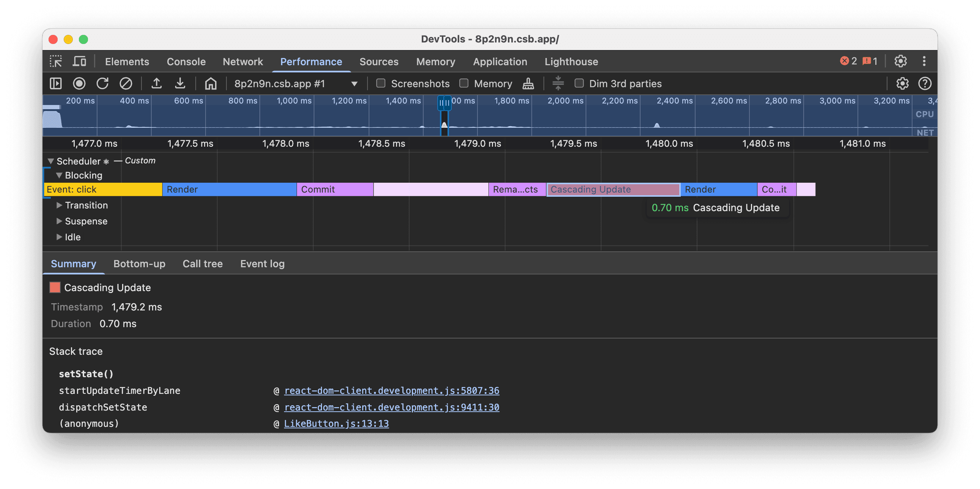Click the shortcuts collapse icon next to Dim

[x=558, y=83]
